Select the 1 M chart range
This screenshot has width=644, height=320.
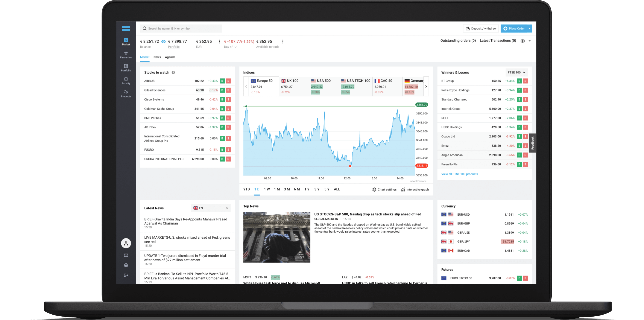277,189
